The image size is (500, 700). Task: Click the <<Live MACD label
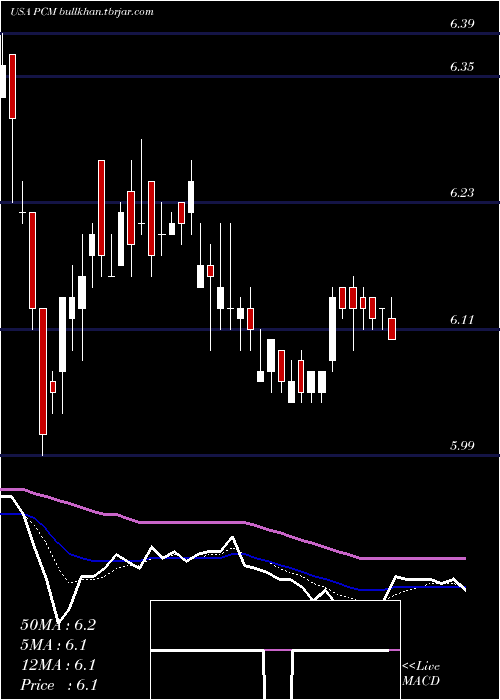[x=421, y=674]
